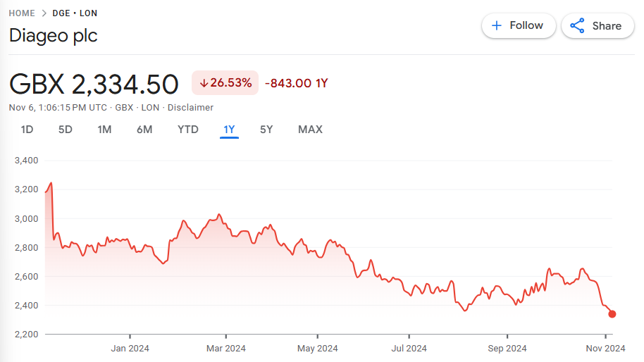
Task: Click the down arrow in percentage badge
Action: click(x=204, y=83)
